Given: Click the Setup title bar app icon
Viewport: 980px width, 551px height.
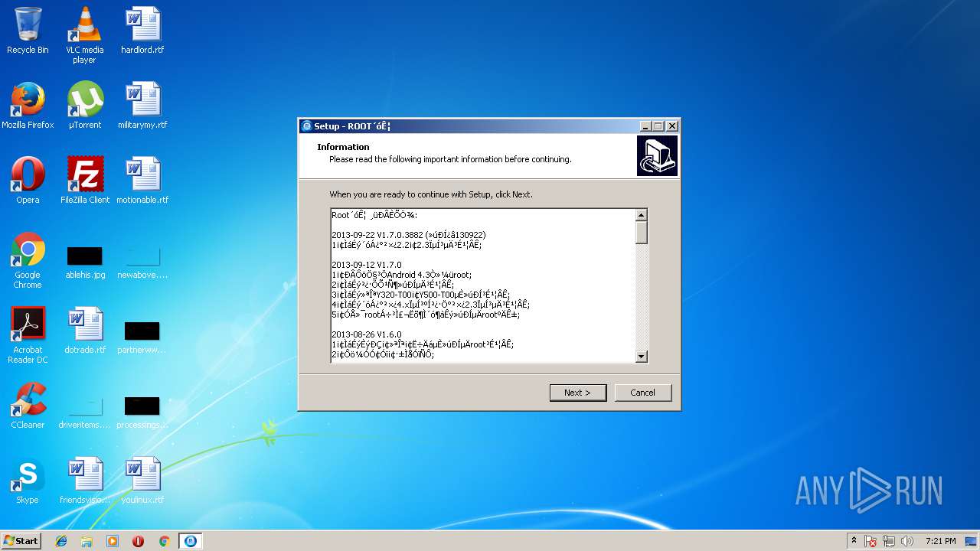Looking at the screenshot, I should [307, 126].
